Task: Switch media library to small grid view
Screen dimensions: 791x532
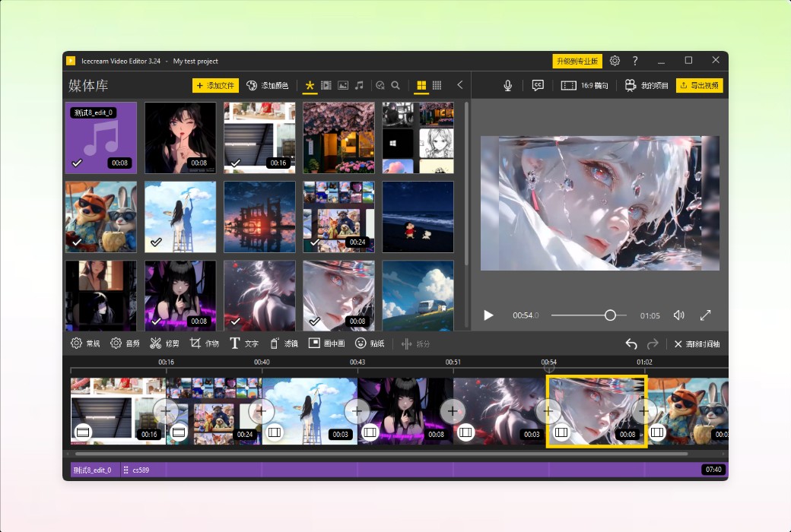Action: [x=437, y=85]
